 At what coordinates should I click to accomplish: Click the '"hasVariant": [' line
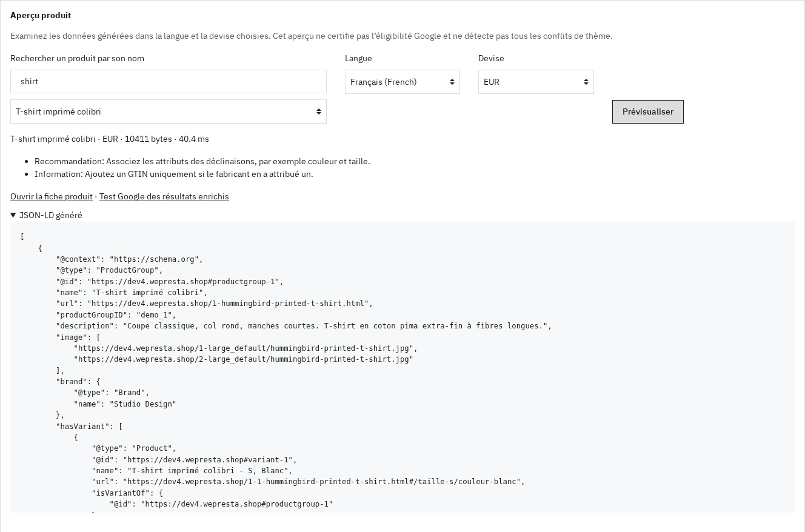click(89, 427)
